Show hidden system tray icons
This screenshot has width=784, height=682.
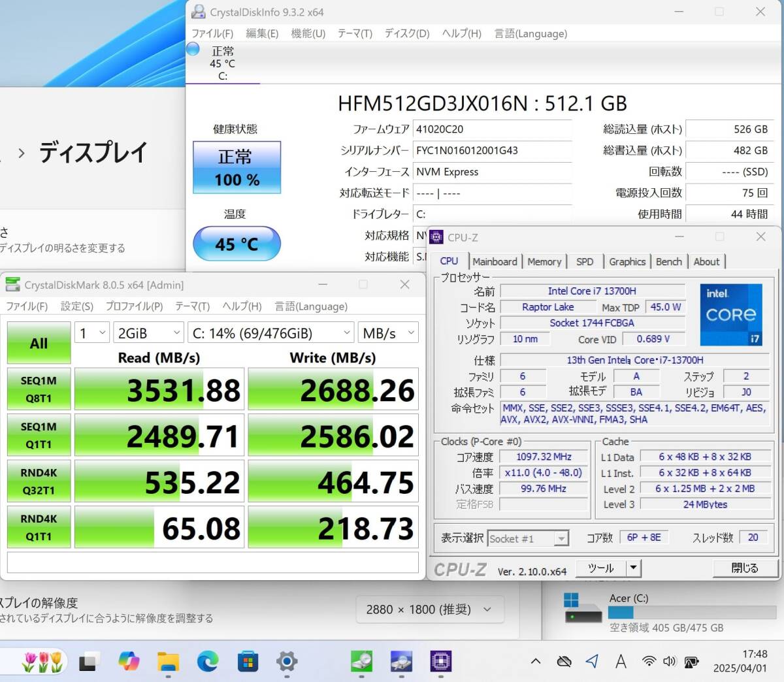click(536, 662)
